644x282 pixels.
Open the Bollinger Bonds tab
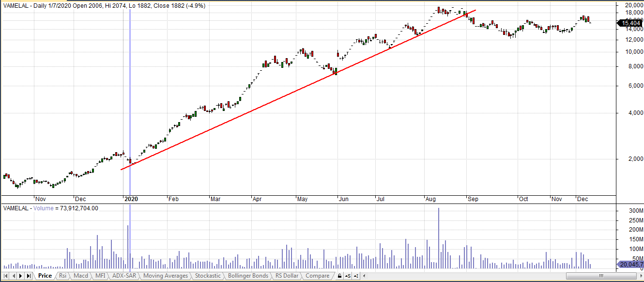click(248, 276)
